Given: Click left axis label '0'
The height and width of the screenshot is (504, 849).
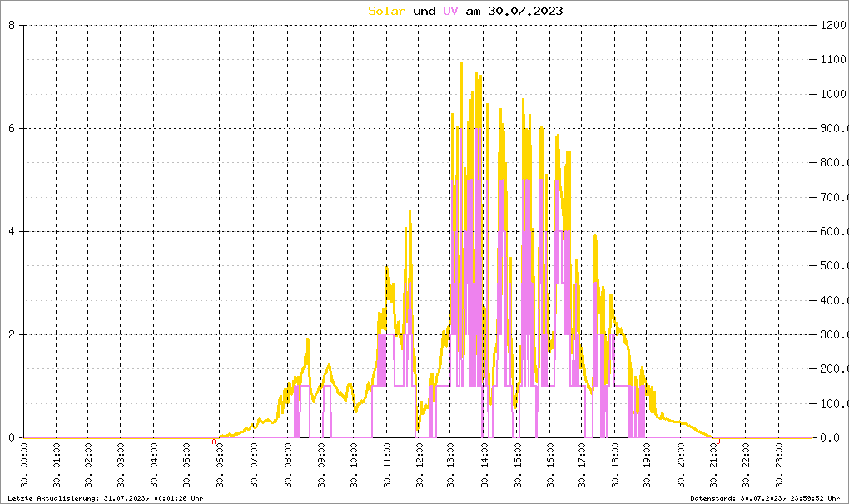Looking at the screenshot, I should tap(12, 438).
